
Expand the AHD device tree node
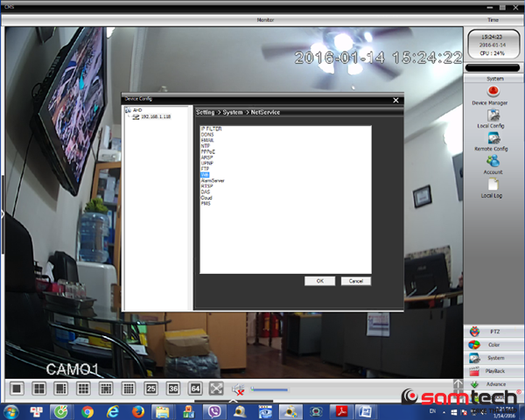[x=126, y=109]
